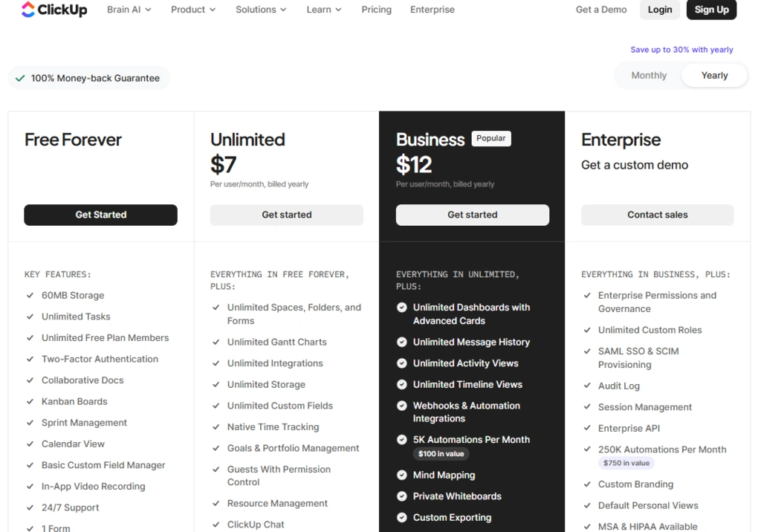Click checkmark beside Kanban Boards
The width and height of the screenshot is (758, 532).
click(x=30, y=401)
